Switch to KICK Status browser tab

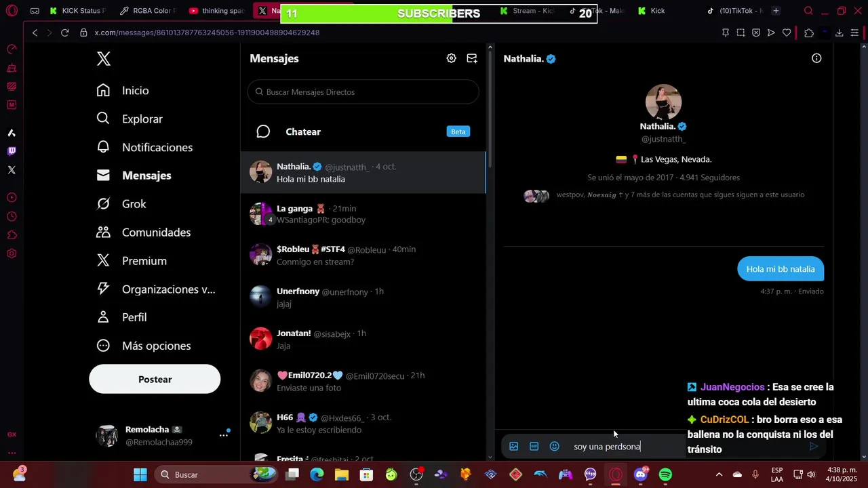(x=77, y=11)
